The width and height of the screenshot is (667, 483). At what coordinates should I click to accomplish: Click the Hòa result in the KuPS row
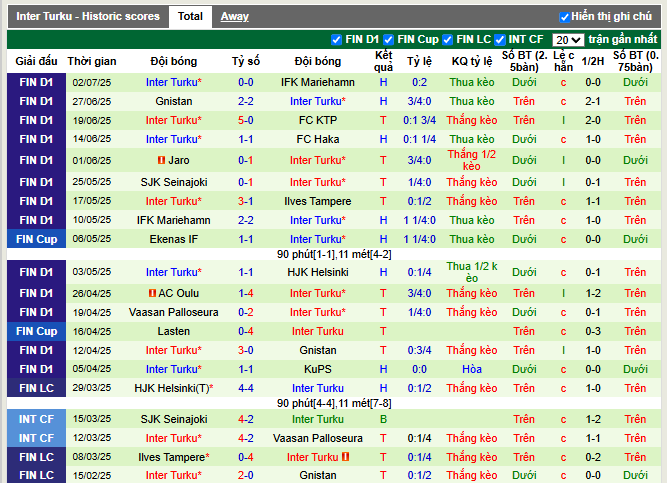tap(472, 369)
